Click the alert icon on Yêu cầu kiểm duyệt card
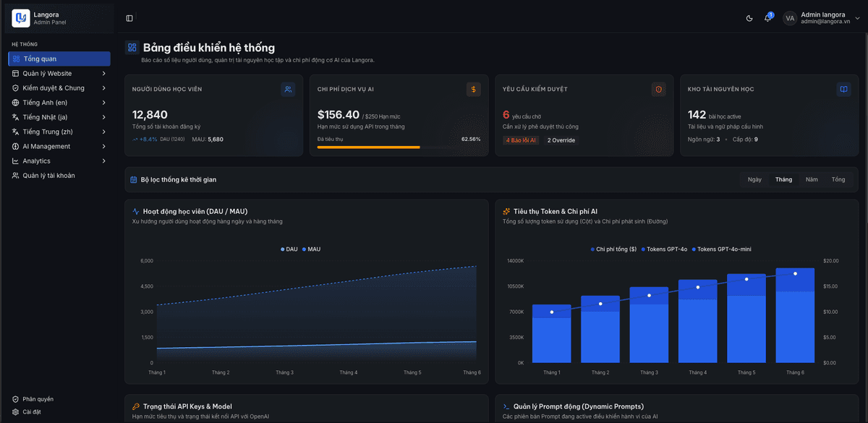The height and width of the screenshot is (423, 868). (658, 89)
